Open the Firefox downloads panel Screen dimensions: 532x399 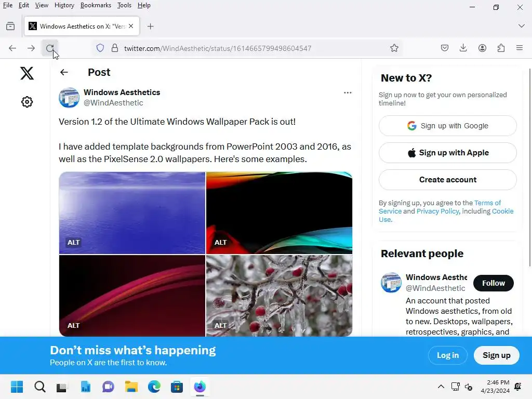point(463,48)
